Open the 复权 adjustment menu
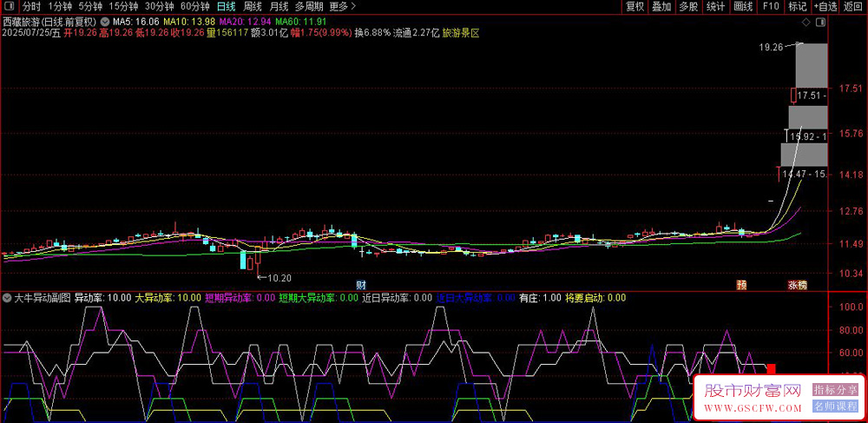Screen dimensions: 868x423 coord(635,7)
